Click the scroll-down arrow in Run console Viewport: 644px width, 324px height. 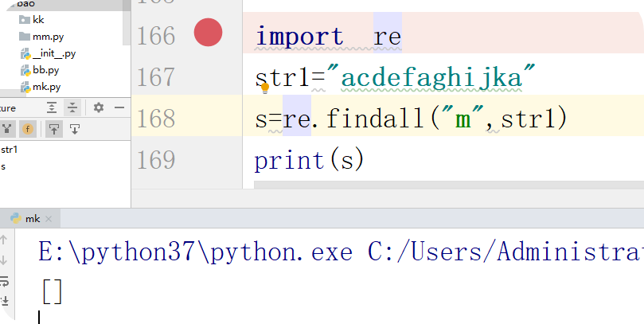coord(4,260)
